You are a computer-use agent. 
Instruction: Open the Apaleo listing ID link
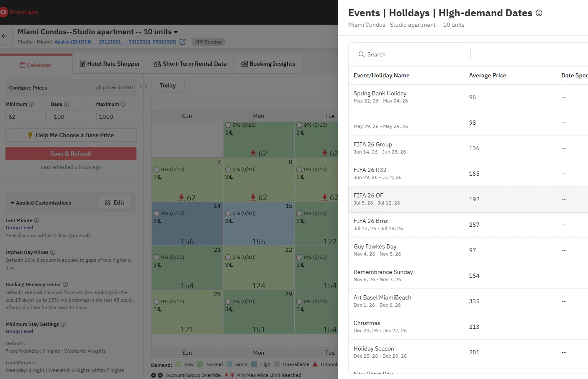116,42
